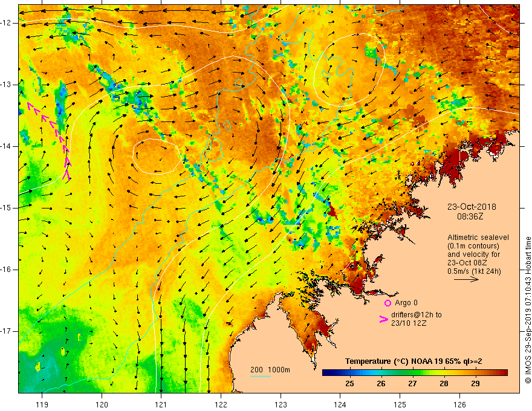Click the magenta drifters arrowhead legend symbol
The width and height of the screenshot is (532, 411).
(383, 319)
